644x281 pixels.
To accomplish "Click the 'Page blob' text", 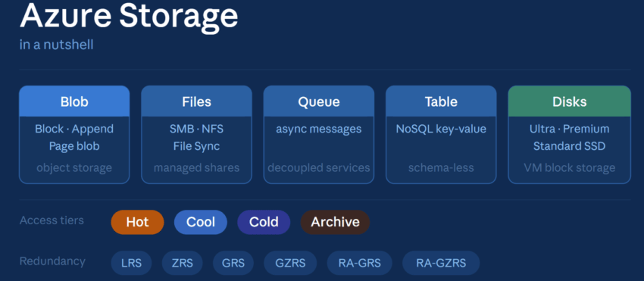I will click(74, 146).
